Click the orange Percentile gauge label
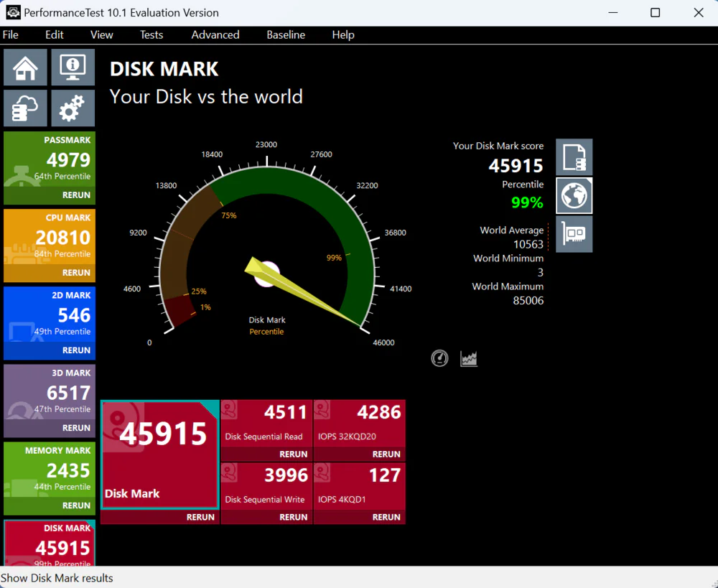Image resolution: width=718 pixels, height=588 pixels. (x=266, y=332)
